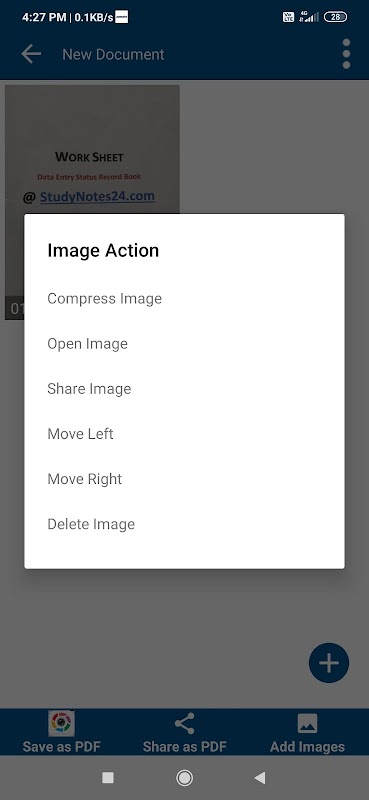The width and height of the screenshot is (369, 800).
Task: Tap the Share as PDF label
Action: click(184, 746)
